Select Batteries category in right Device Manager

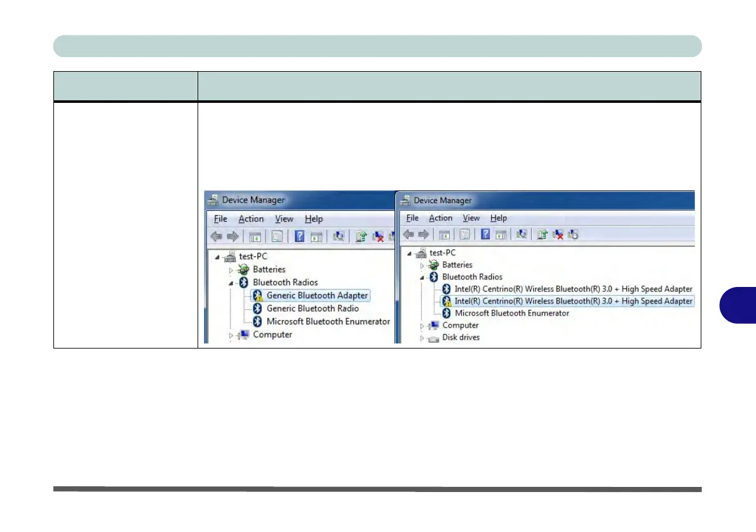tap(457, 265)
